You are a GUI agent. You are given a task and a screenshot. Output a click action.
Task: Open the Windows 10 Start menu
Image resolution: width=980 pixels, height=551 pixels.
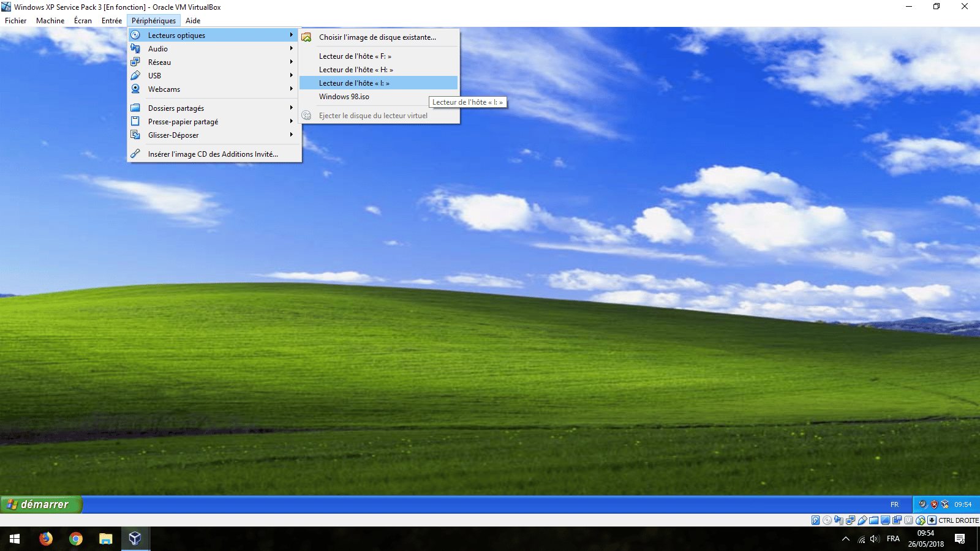(x=15, y=539)
